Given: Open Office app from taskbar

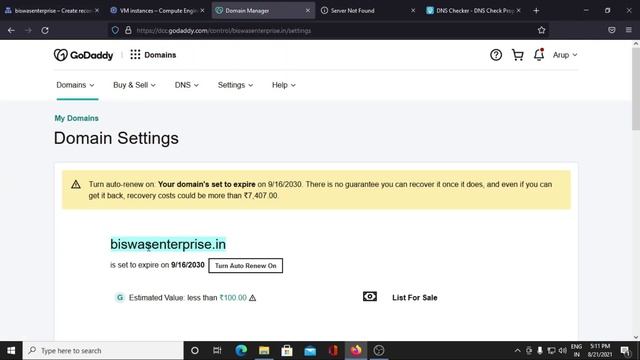Looking at the screenshot, I should [x=333, y=351].
